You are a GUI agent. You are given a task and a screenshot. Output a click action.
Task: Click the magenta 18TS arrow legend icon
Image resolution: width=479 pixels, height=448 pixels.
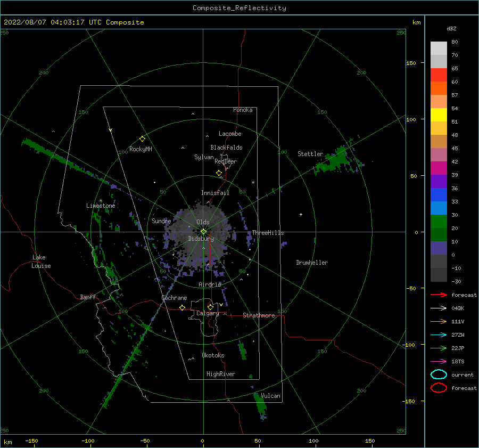(439, 362)
